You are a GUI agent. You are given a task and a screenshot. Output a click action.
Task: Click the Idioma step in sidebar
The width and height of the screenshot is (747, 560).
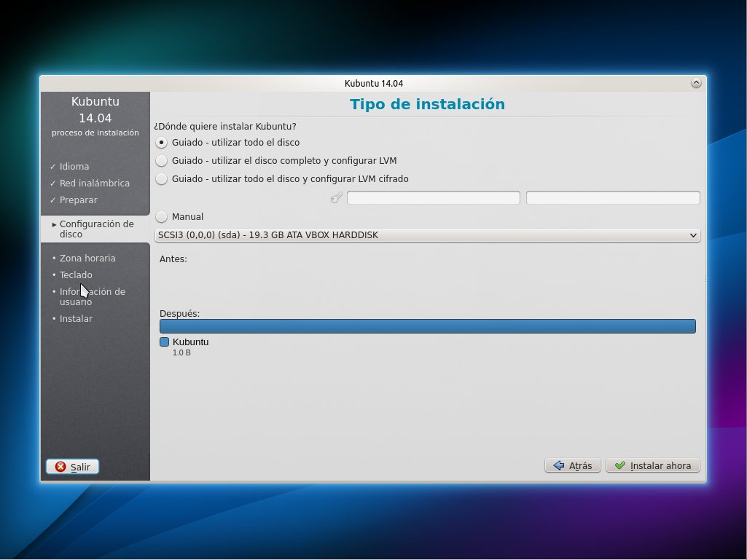pyautogui.click(x=74, y=167)
